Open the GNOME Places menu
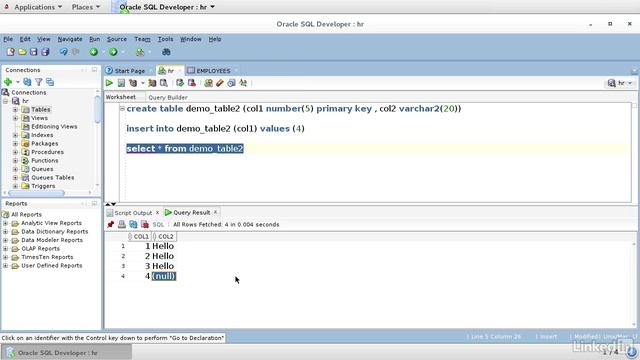The width and height of the screenshot is (640, 360). 86,7
